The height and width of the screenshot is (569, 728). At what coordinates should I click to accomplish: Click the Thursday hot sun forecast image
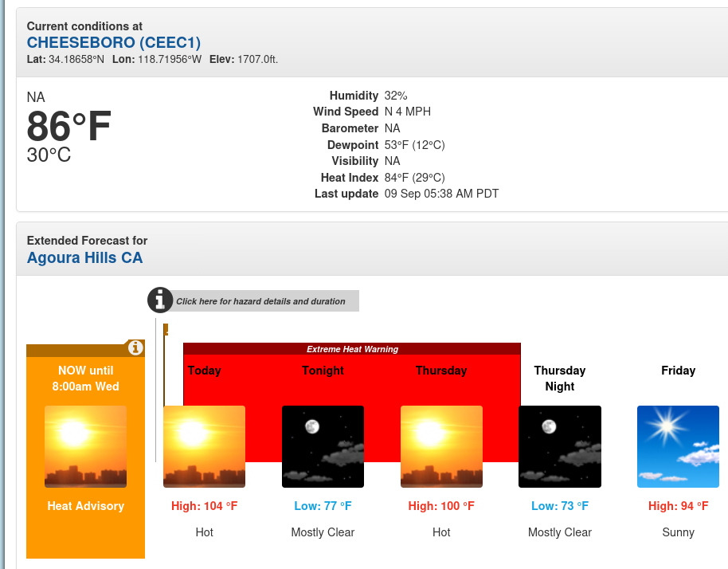tap(441, 446)
